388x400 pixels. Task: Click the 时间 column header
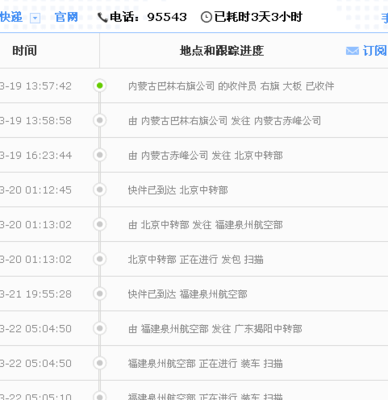click(x=24, y=51)
